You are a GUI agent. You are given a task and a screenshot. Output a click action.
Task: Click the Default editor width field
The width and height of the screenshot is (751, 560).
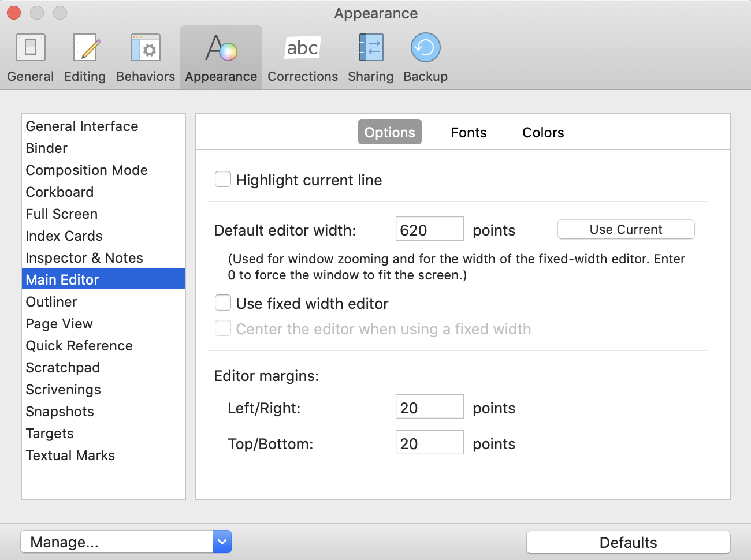click(430, 229)
